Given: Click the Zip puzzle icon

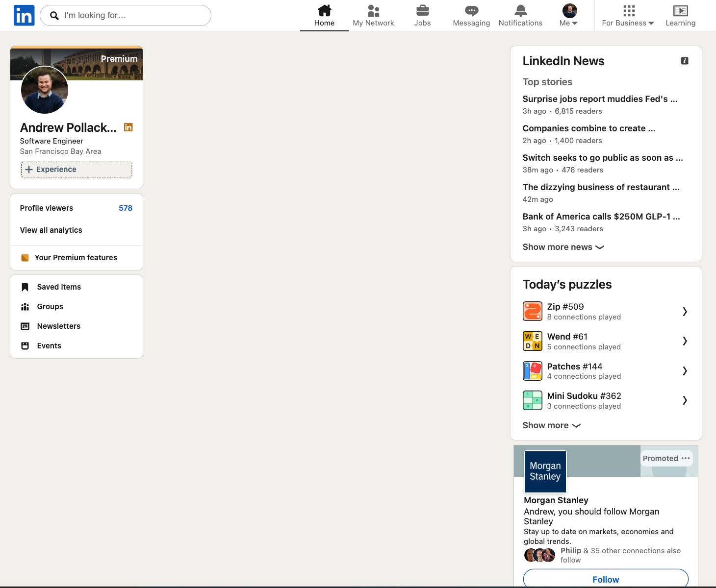Looking at the screenshot, I should (x=533, y=311).
